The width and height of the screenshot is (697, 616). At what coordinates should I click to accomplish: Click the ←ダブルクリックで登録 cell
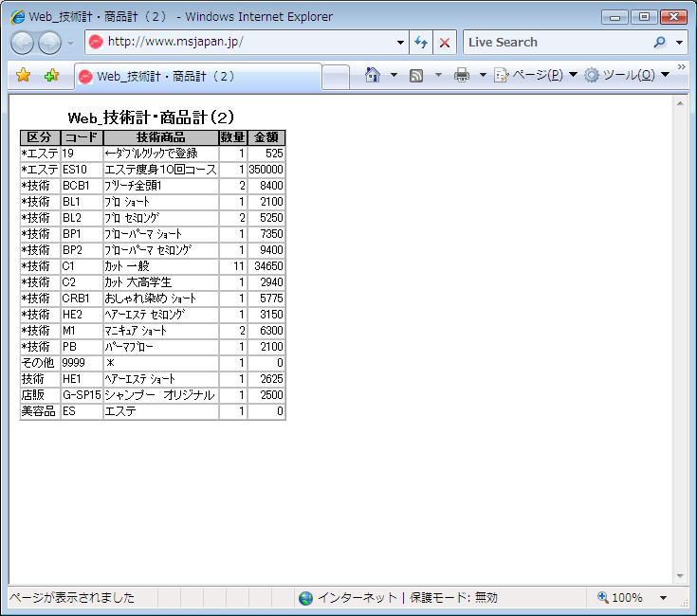[161, 154]
